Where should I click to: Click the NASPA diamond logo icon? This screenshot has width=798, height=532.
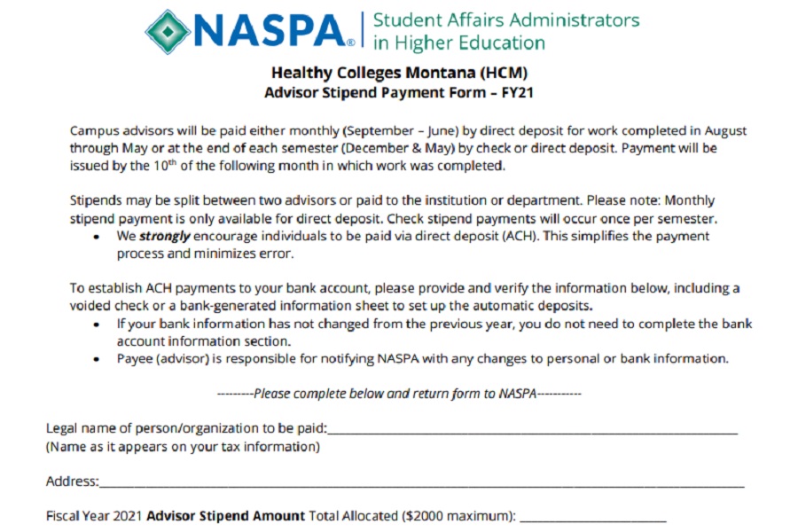pos(168,31)
